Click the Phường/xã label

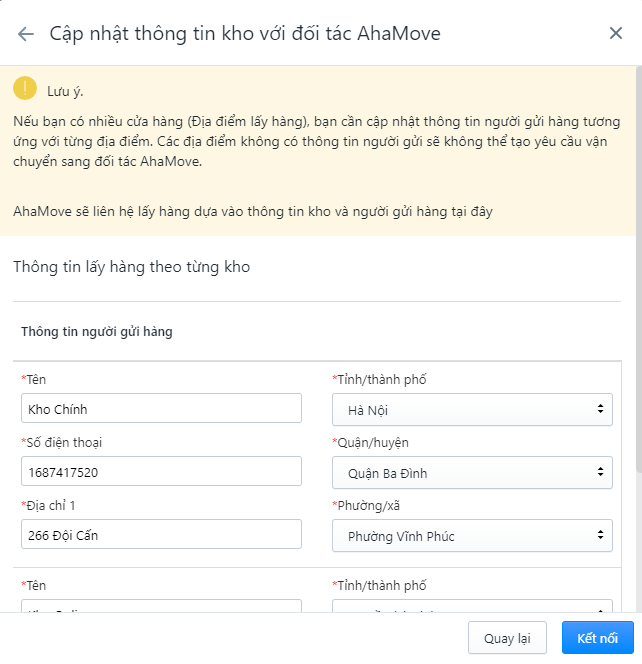(366, 506)
